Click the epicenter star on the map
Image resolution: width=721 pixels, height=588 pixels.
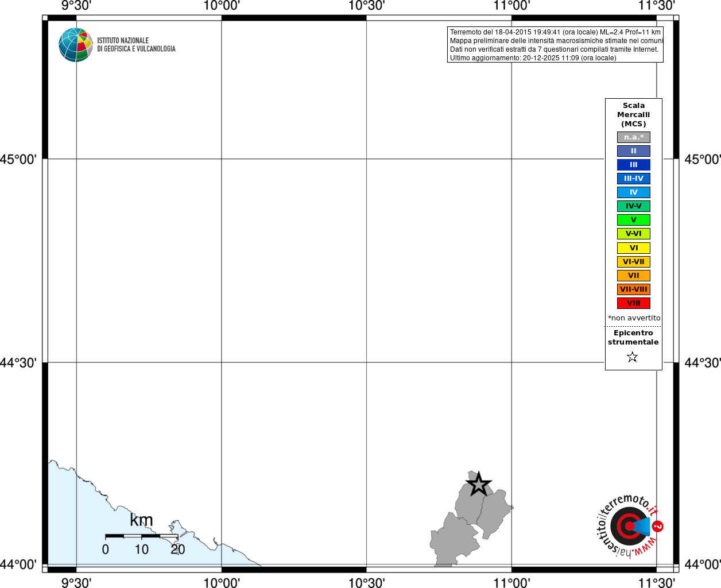coord(478,485)
